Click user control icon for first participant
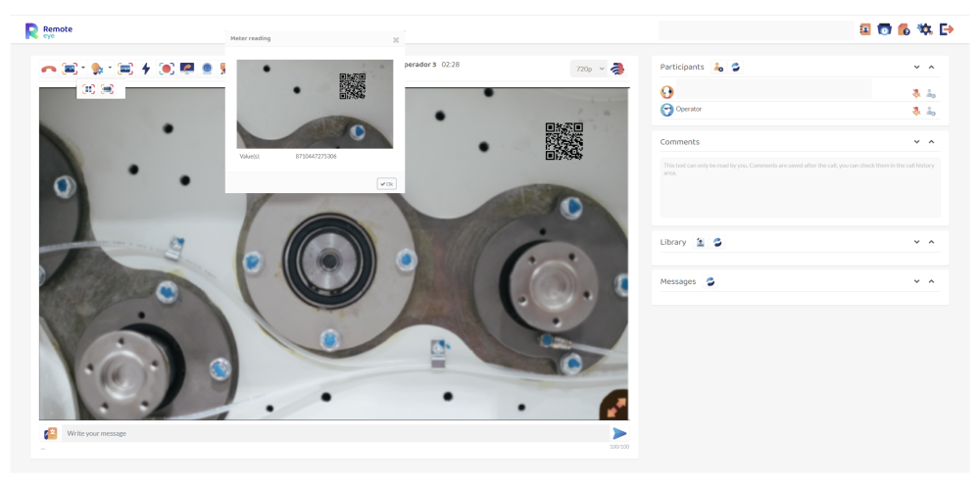980x488 pixels. 931,94
